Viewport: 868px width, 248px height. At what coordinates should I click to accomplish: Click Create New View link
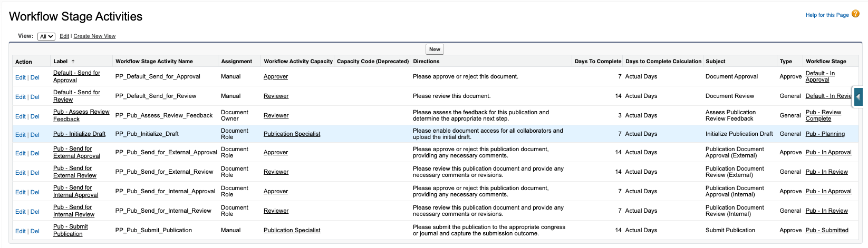(94, 36)
